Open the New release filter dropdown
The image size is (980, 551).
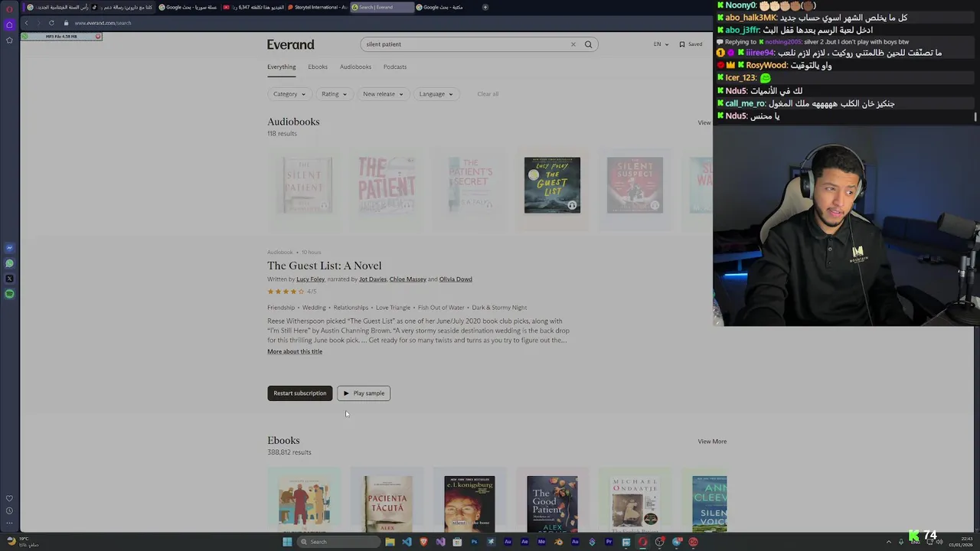pos(382,94)
